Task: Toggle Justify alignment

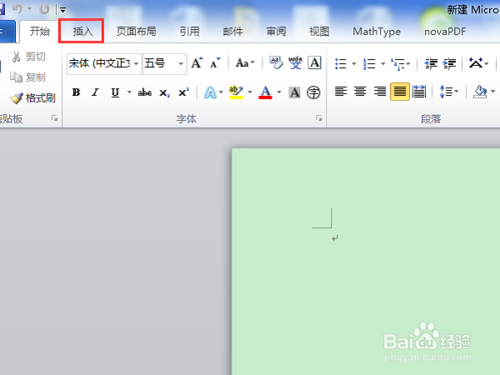Action: coord(399,91)
